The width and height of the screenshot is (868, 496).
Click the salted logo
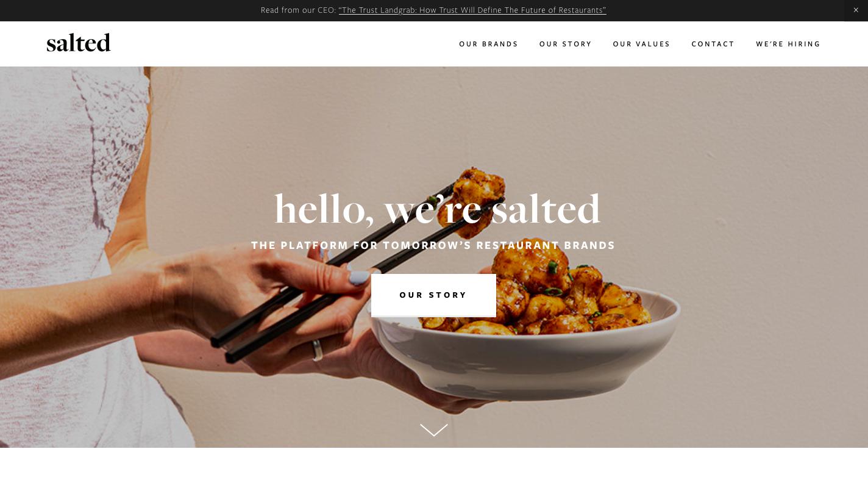pos(79,43)
